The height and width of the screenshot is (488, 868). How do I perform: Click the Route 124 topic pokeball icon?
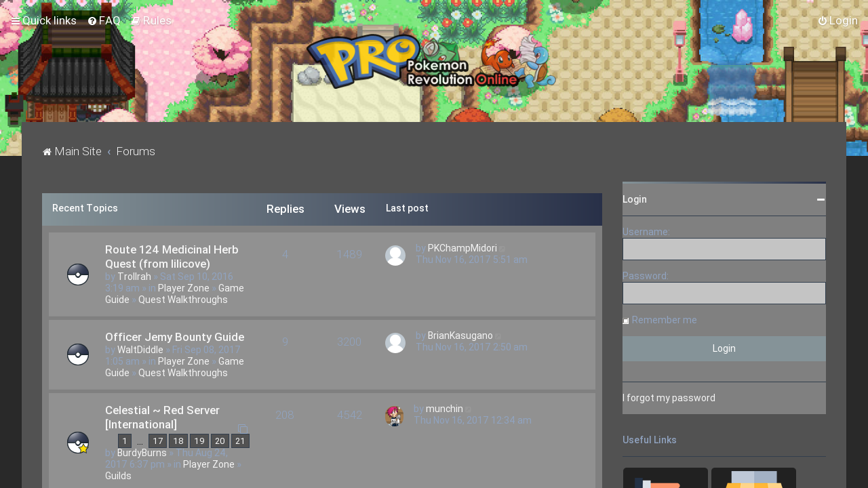(x=78, y=274)
